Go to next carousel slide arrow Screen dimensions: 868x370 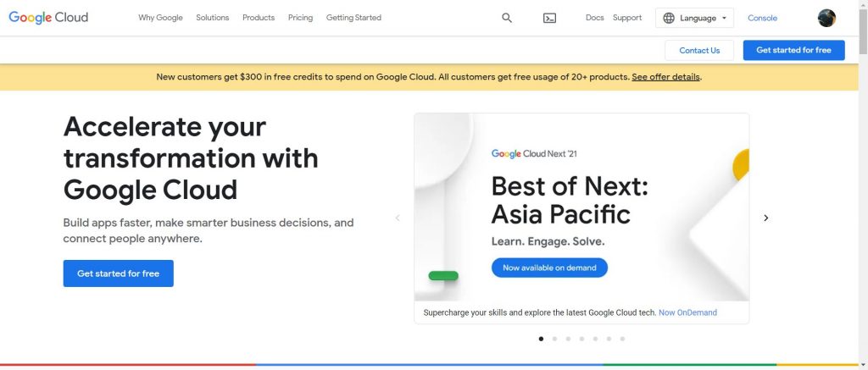point(766,218)
